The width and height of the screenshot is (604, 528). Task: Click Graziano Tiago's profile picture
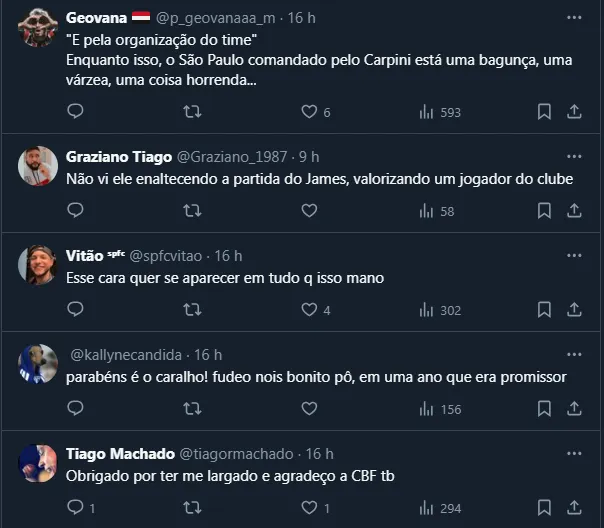(x=38, y=166)
